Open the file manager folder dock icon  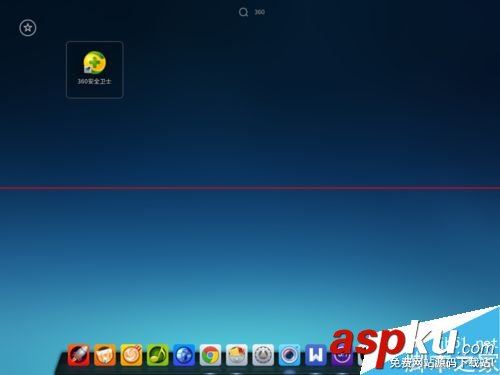click(x=237, y=355)
